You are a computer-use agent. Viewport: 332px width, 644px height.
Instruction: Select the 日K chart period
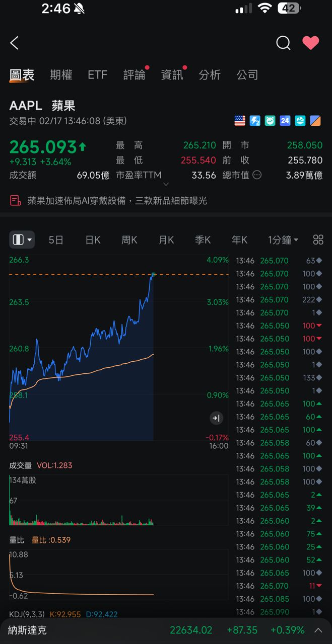(93, 240)
